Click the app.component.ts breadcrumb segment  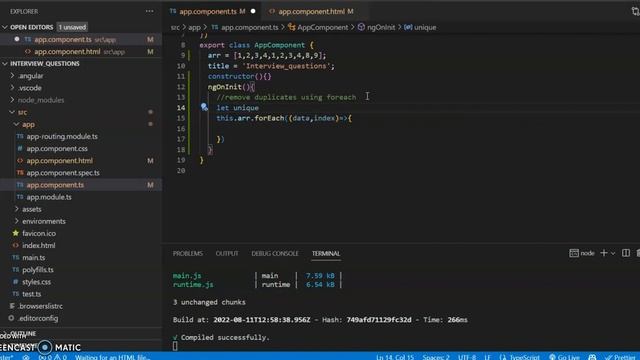pyautogui.click(x=249, y=27)
